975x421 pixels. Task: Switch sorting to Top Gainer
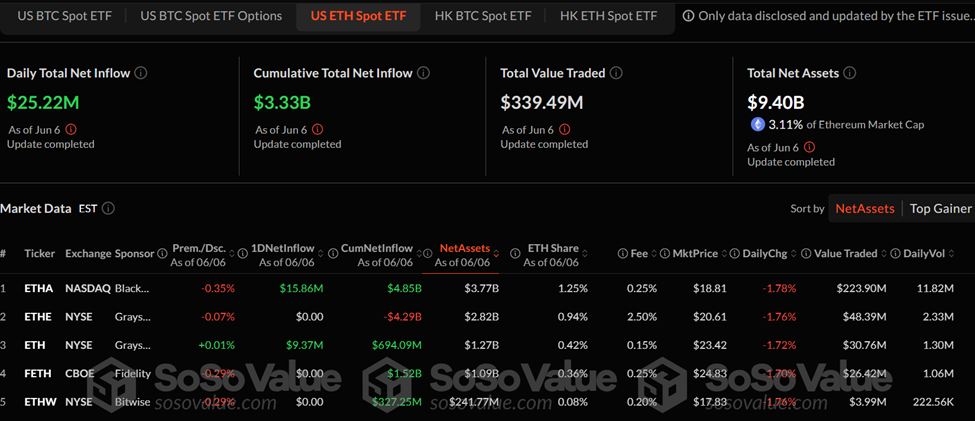pyautogui.click(x=939, y=208)
